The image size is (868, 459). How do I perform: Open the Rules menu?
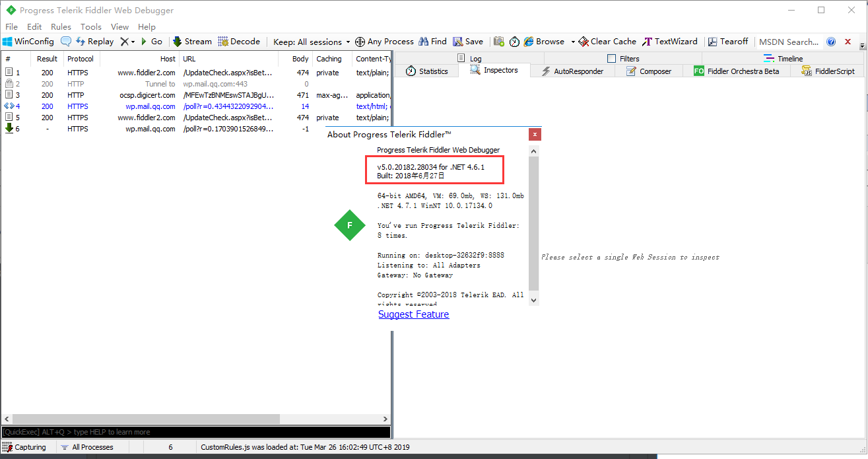click(x=60, y=26)
